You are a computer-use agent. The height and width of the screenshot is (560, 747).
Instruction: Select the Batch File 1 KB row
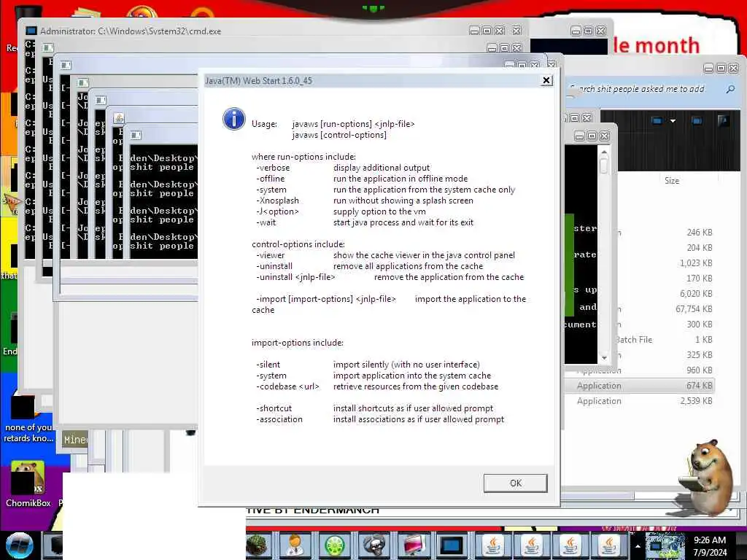pyautogui.click(x=665, y=340)
